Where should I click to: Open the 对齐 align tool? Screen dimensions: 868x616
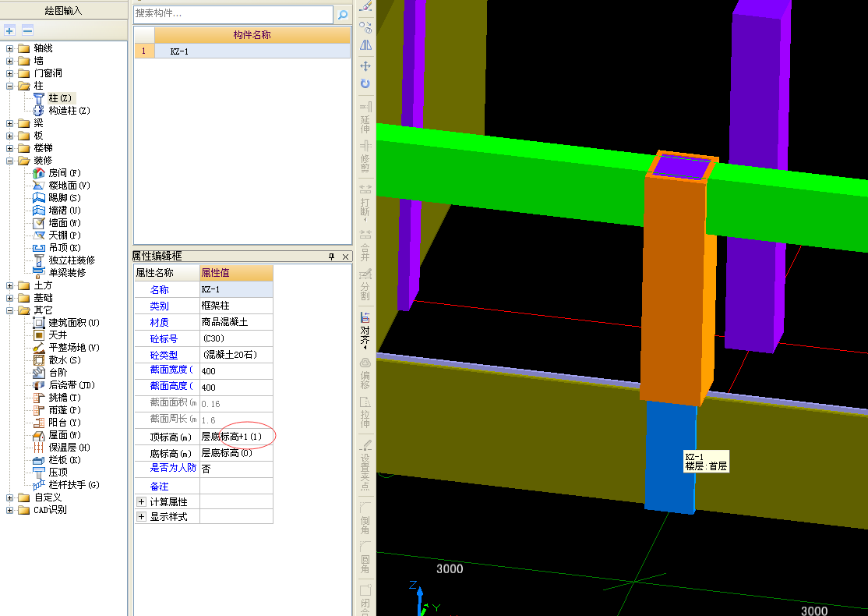(x=365, y=331)
